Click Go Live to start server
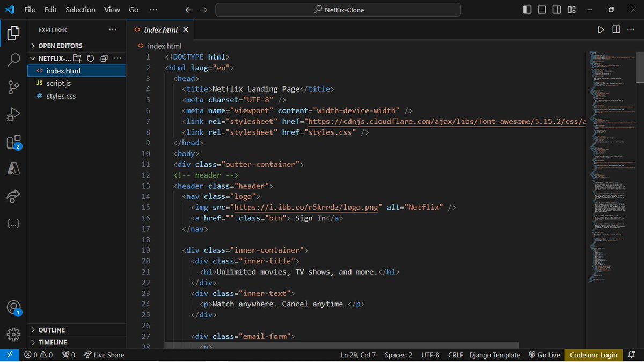The width and height of the screenshot is (644, 362). [x=544, y=355]
